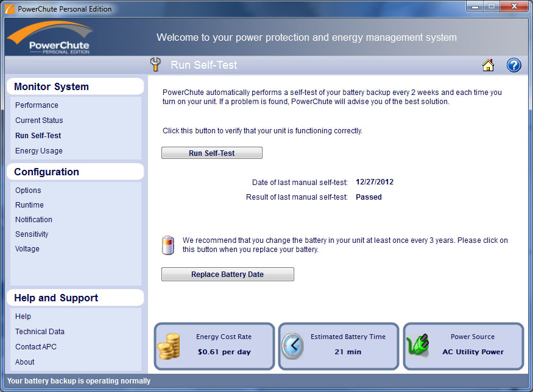Click the 21 min battery time value

coord(348,352)
